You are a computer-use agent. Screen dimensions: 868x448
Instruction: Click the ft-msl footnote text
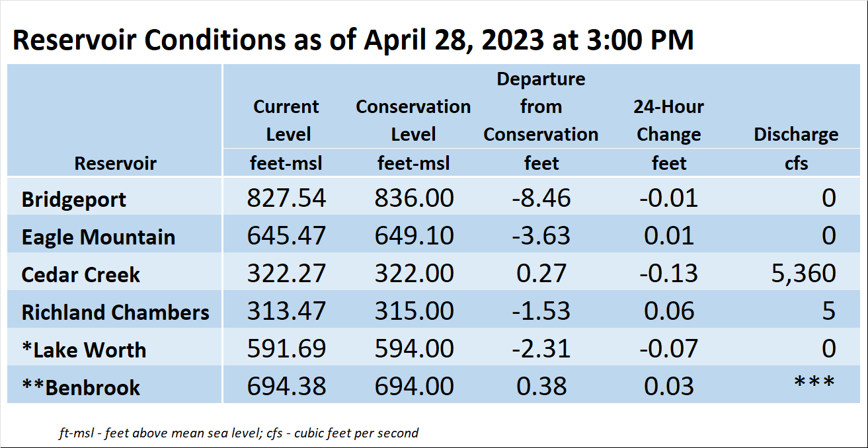pos(239,433)
